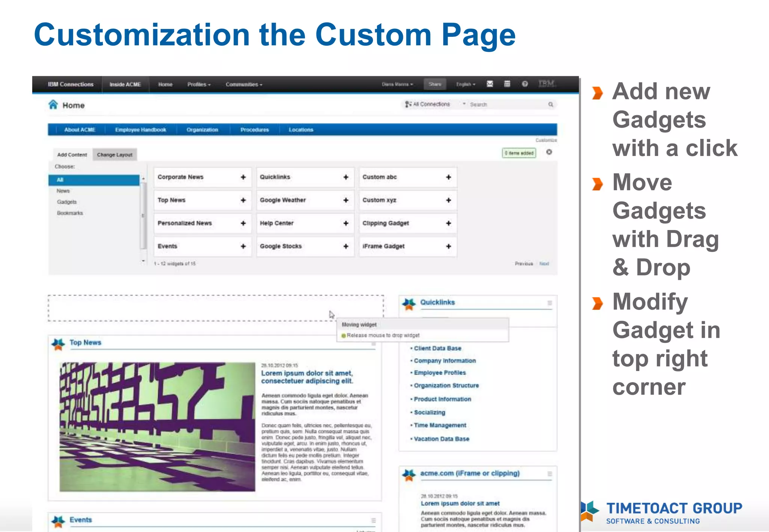Switch to the Change Layout tab

point(115,155)
